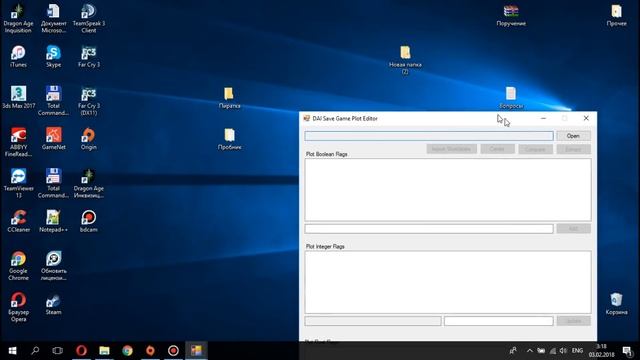Open the iTunes desktop icon
This screenshot has height=360, width=640.
(x=18, y=56)
